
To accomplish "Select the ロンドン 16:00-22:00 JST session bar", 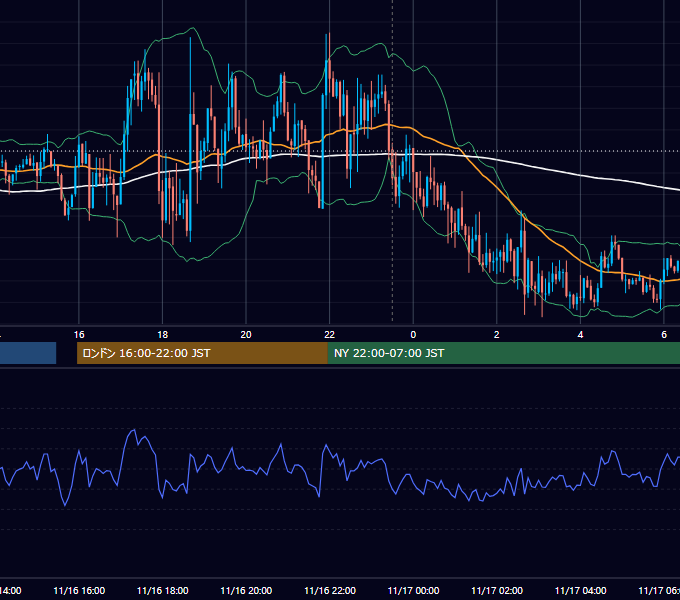I will point(202,353).
